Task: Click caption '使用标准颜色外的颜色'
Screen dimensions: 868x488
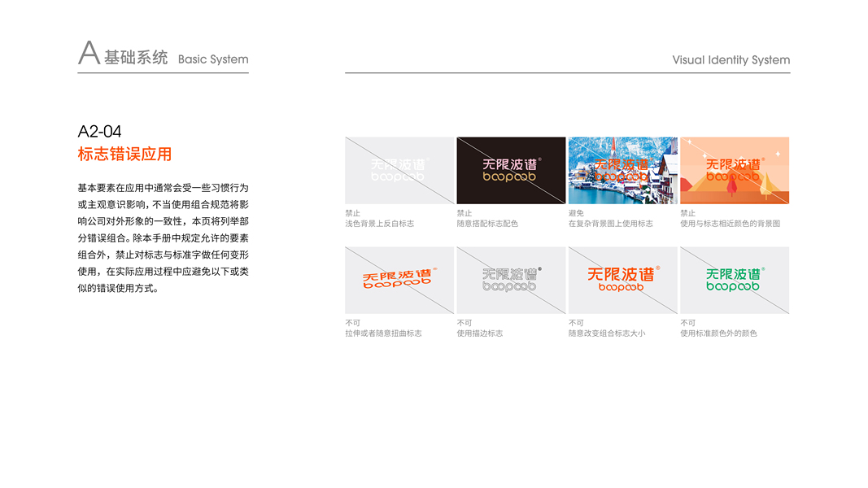Action: click(718, 333)
